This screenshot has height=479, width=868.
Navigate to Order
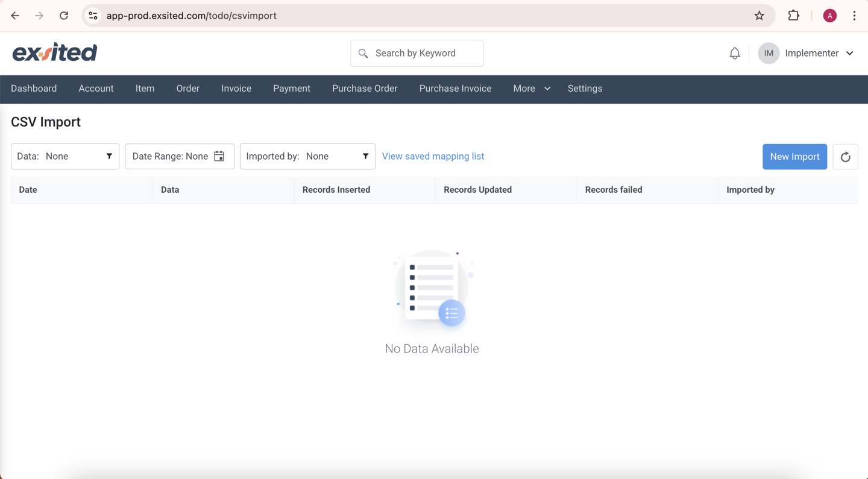click(x=187, y=89)
